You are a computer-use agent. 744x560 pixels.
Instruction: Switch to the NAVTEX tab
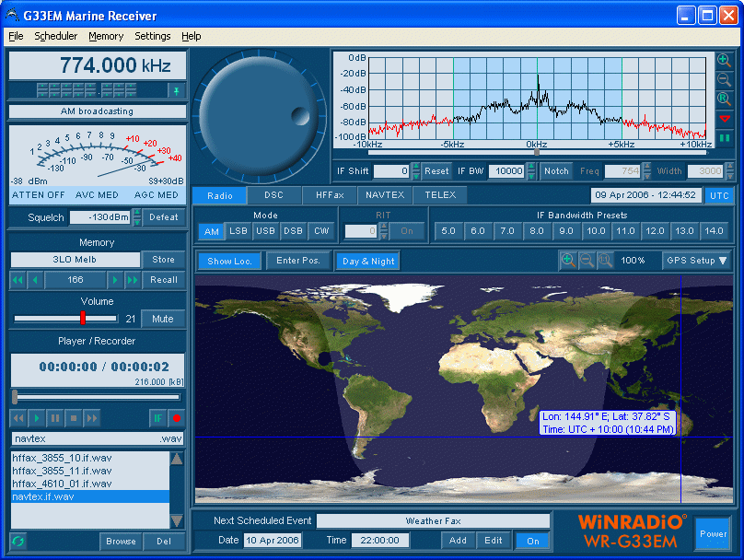point(385,194)
